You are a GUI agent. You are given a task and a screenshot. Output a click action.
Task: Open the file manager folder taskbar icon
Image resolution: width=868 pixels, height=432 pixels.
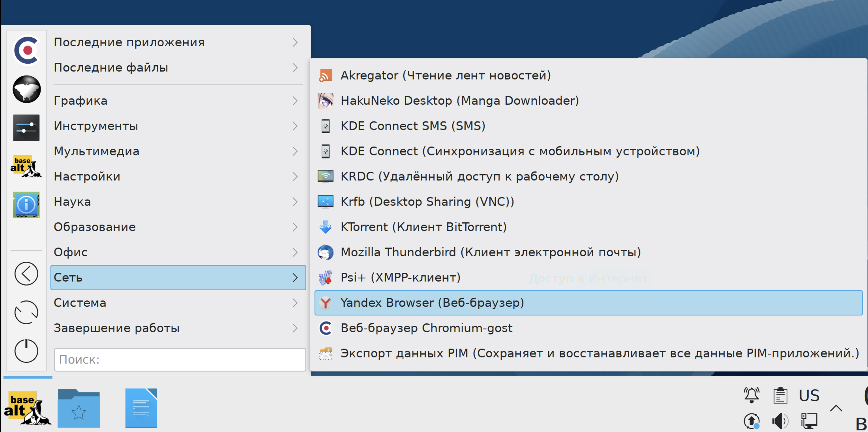click(79, 408)
